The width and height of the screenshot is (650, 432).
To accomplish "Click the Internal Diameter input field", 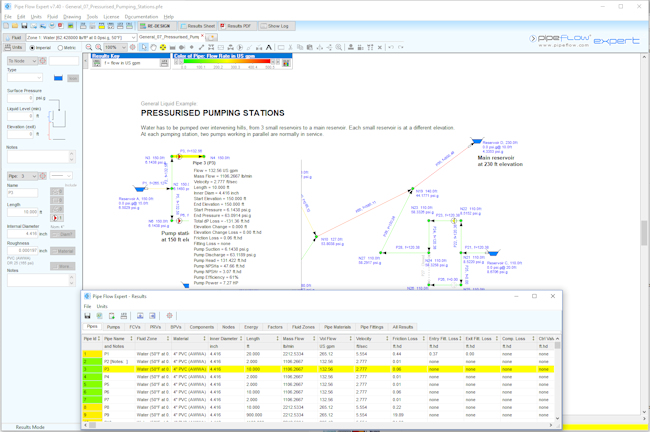I will (23, 234).
